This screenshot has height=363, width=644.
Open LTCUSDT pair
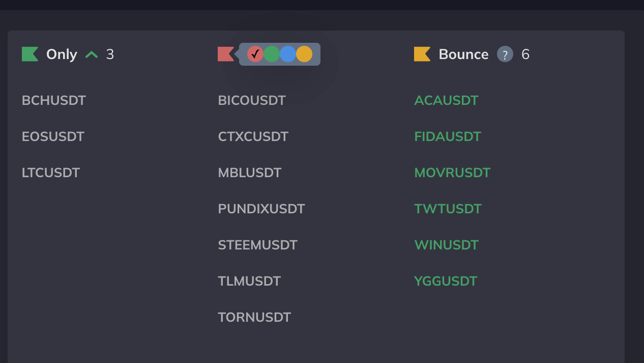coord(51,173)
